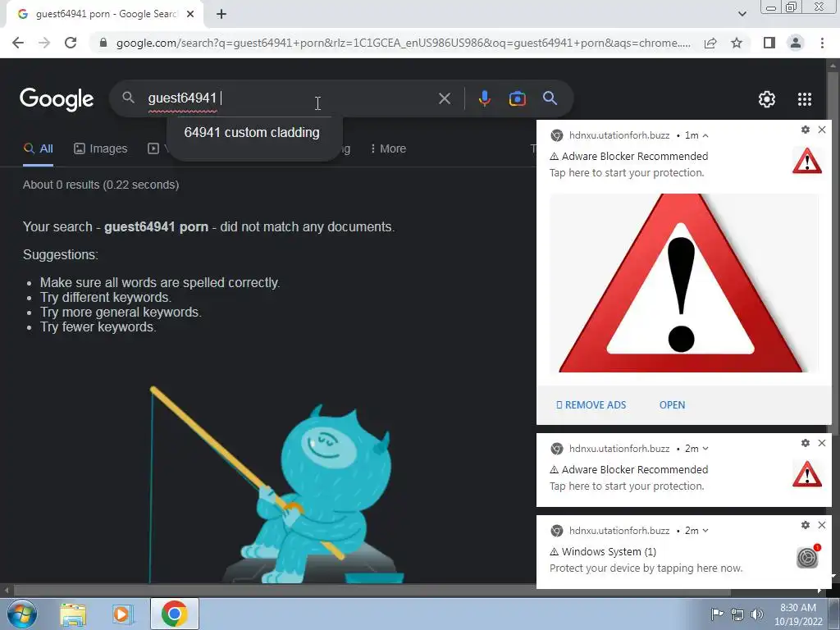
Task: Go back with the browser back arrow
Action: [18, 43]
